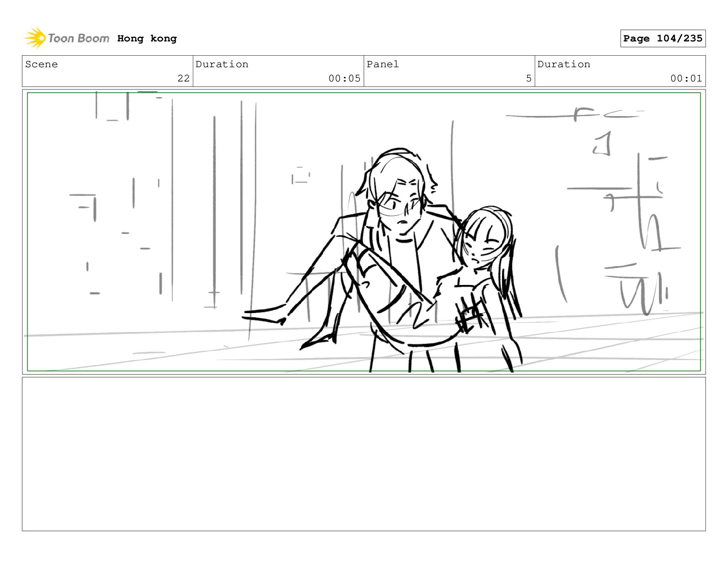The width and height of the screenshot is (728, 564).
Task: Click the empty notes box below the panel
Action: 364,454
